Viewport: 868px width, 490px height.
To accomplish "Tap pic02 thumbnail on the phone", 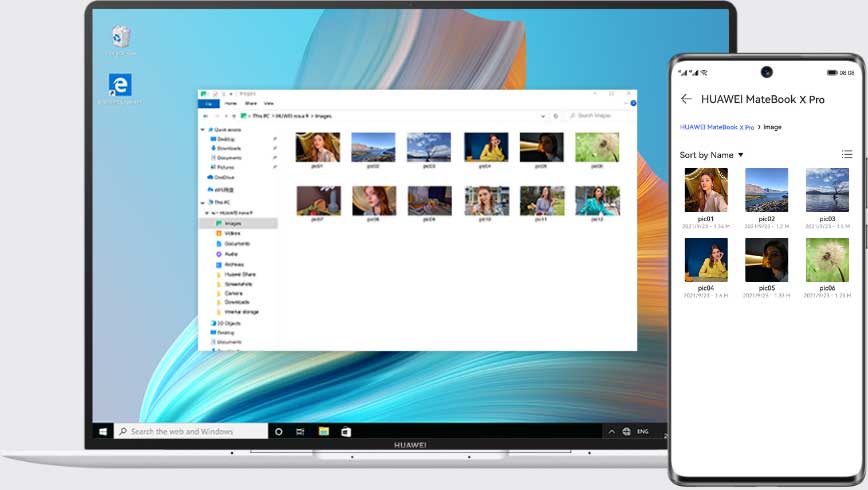I will pos(766,190).
